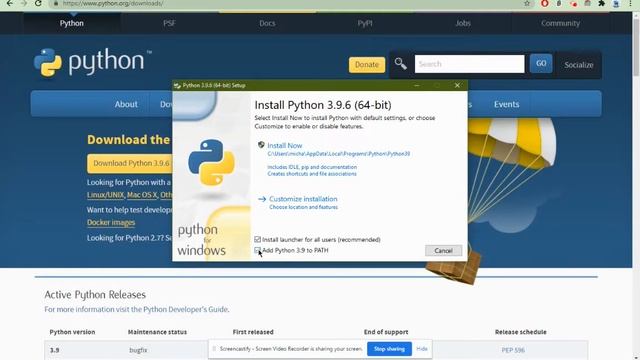This screenshot has width=640, height=360.
Task: Click the browser address bar URL
Action: tap(113, 3)
